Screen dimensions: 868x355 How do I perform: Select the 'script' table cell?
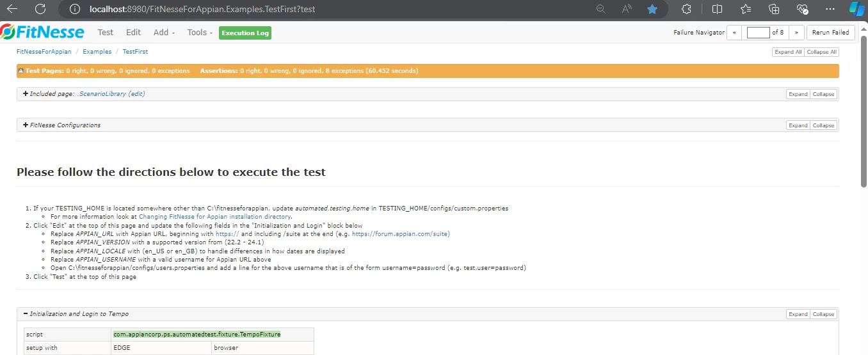click(67, 335)
